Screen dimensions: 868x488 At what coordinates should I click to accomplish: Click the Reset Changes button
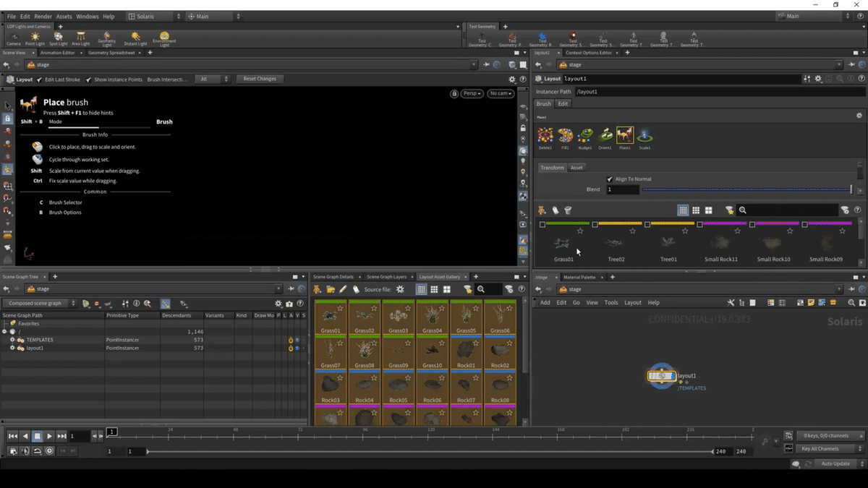[260, 79]
